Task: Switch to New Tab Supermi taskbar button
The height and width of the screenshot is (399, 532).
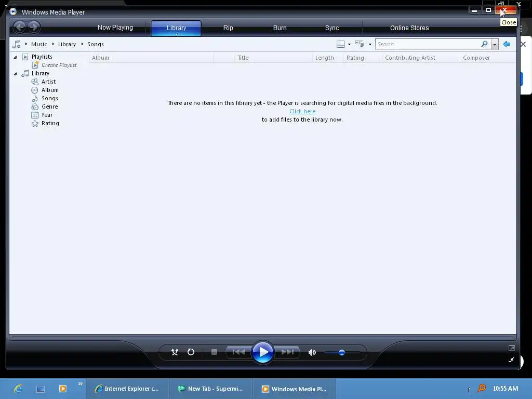Action: pos(211,389)
